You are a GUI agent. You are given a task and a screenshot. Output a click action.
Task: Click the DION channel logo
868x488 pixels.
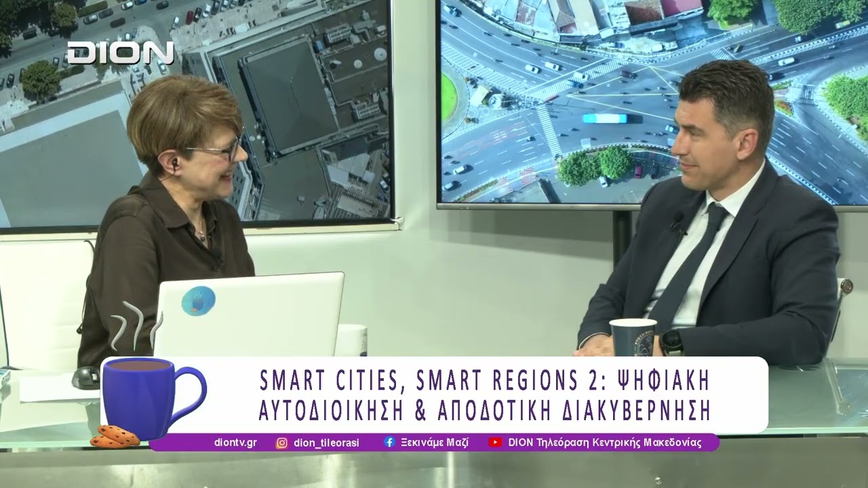[x=120, y=53]
